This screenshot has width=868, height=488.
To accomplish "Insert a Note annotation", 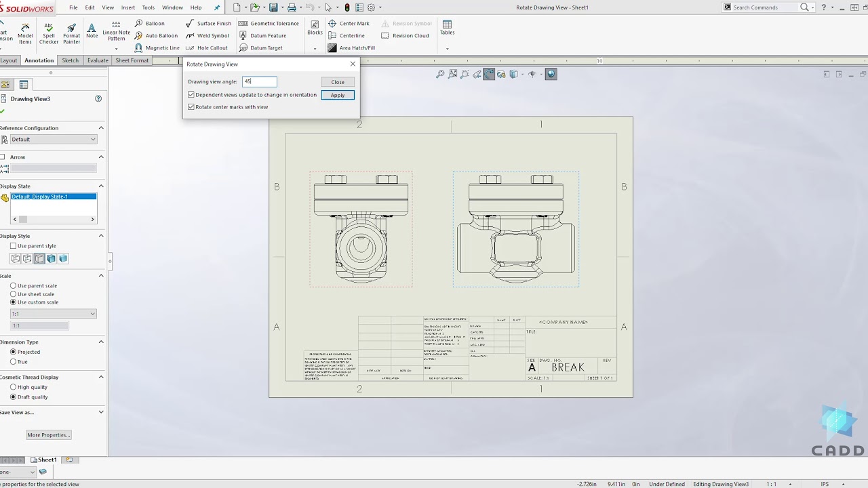I will pyautogui.click(x=92, y=30).
